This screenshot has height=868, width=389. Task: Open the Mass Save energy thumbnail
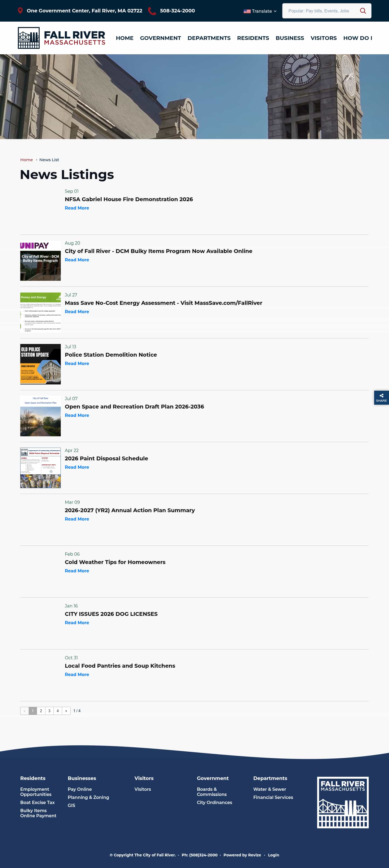click(41, 312)
